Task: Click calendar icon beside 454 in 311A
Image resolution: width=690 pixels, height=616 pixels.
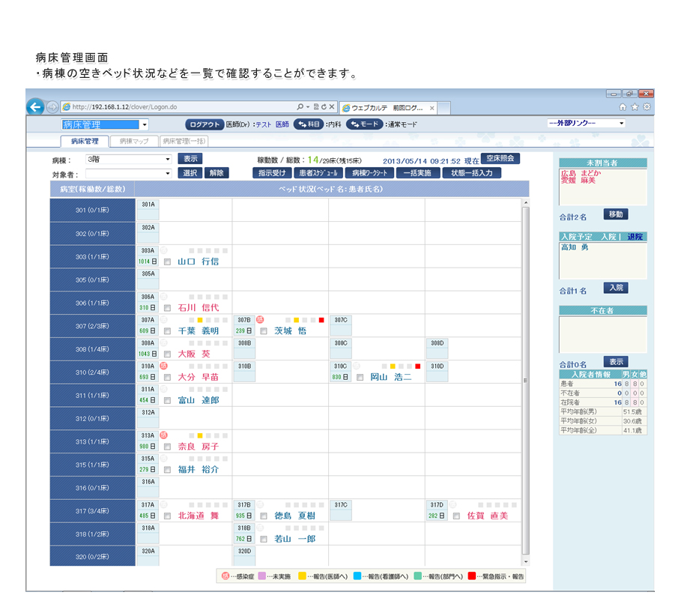Action: click(153, 400)
